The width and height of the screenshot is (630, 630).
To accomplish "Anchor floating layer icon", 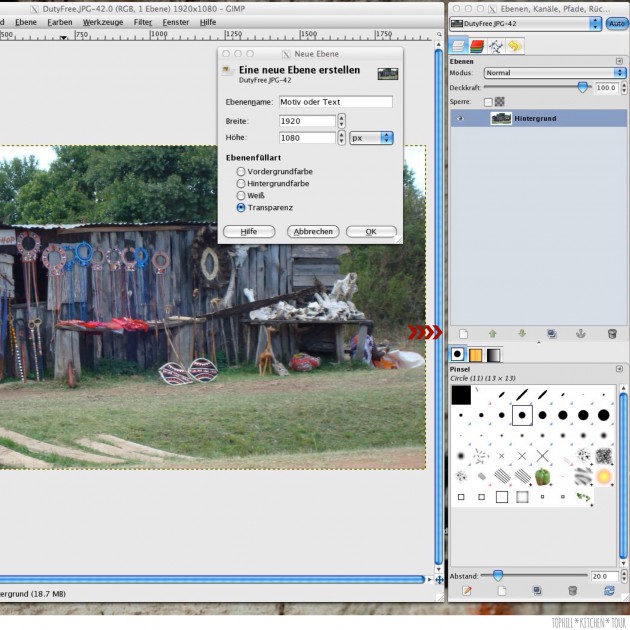I will (581, 333).
